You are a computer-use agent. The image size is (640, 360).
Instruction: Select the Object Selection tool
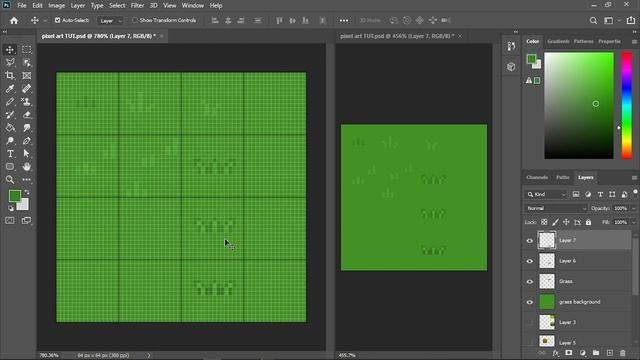[x=27, y=62]
